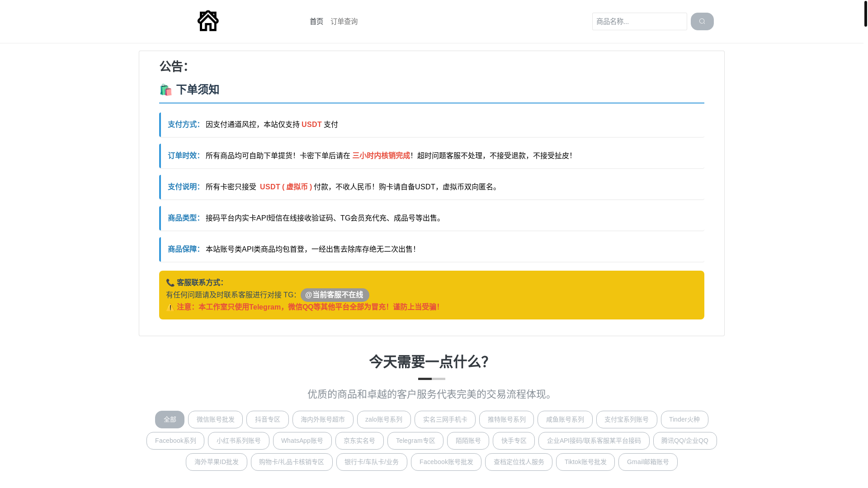Choose the WhatsApp账号 category
The width and height of the screenshot is (868, 488).
pyautogui.click(x=302, y=441)
